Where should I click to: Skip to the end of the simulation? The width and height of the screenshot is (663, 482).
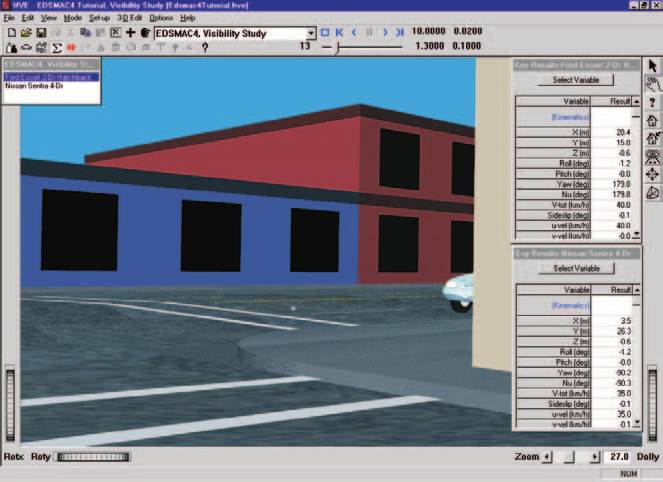click(400, 32)
